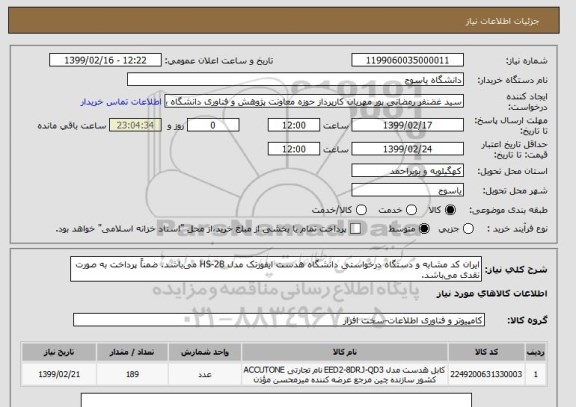Click the گروه کالا field

click(279, 320)
